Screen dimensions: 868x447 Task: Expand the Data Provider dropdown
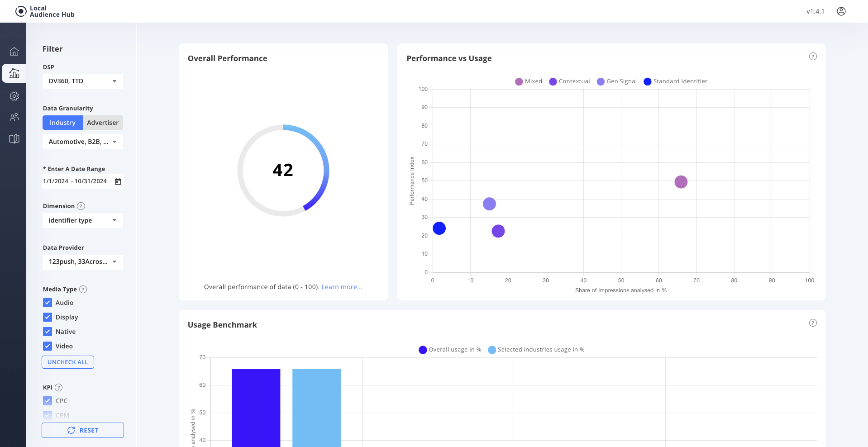pyautogui.click(x=82, y=262)
